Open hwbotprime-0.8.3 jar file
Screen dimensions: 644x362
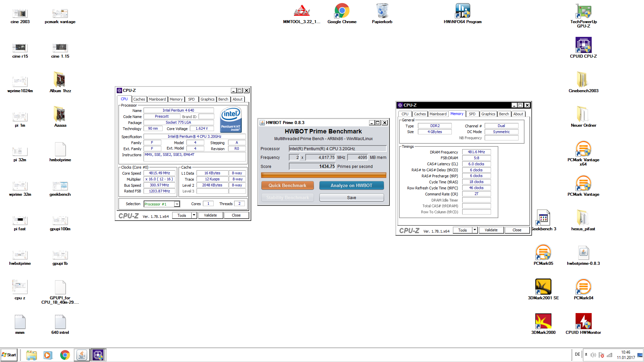click(x=583, y=255)
